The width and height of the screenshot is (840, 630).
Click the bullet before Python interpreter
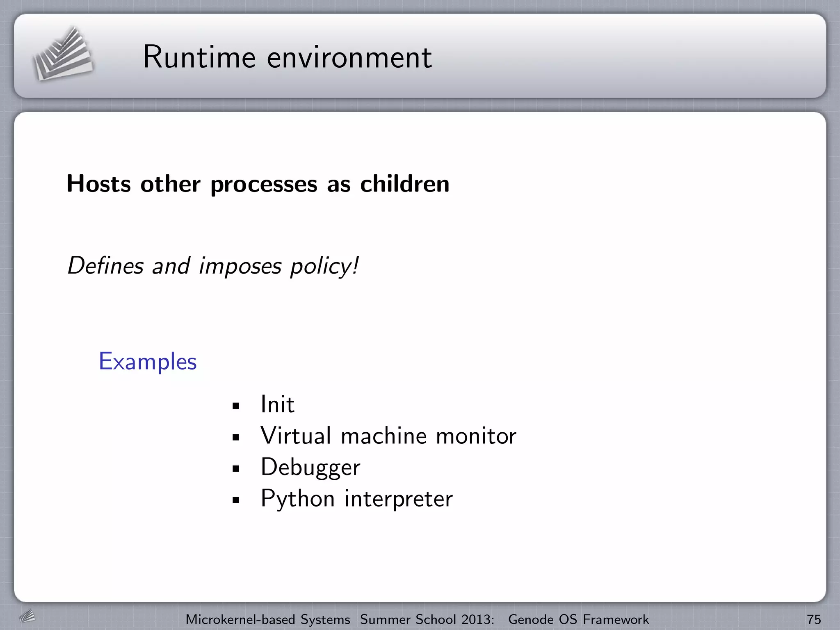tap(235, 500)
